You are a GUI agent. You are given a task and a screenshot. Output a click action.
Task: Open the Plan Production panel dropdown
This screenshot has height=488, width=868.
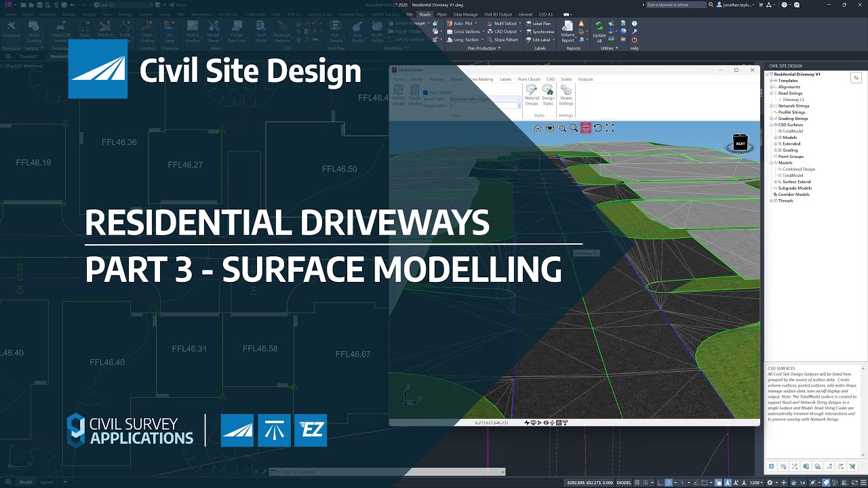pos(484,48)
